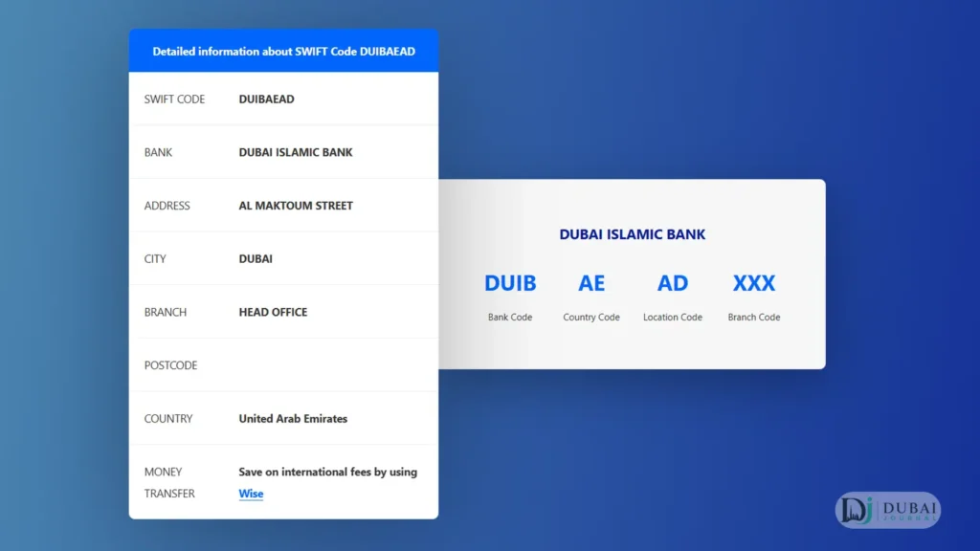The width and height of the screenshot is (980, 551).
Task: Click the United Arab Emirates country value
Action: 293,419
